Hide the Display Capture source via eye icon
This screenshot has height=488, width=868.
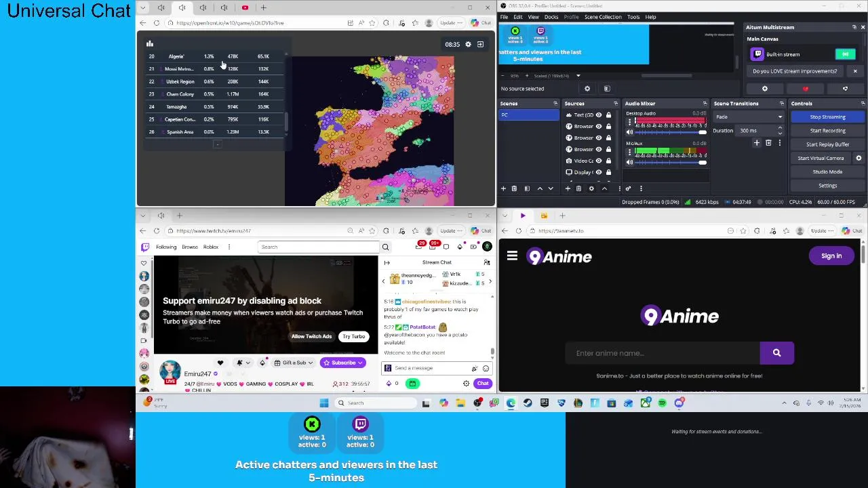click(x=599, y=172)
